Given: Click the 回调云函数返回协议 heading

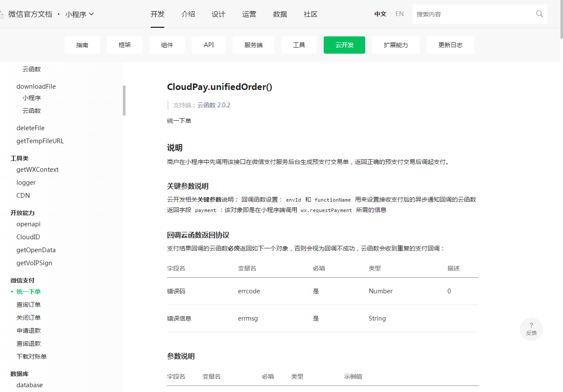Looking at the screenshot, I should pos(198,235).
